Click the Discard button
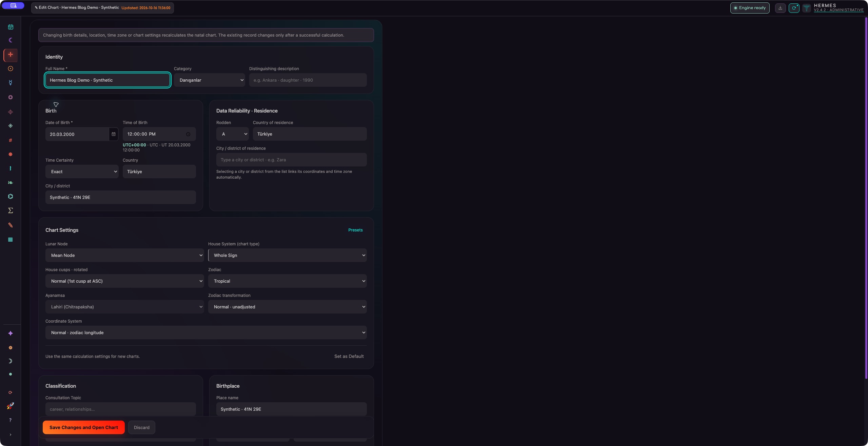868x446 pixels. click(x=142, y=427)
